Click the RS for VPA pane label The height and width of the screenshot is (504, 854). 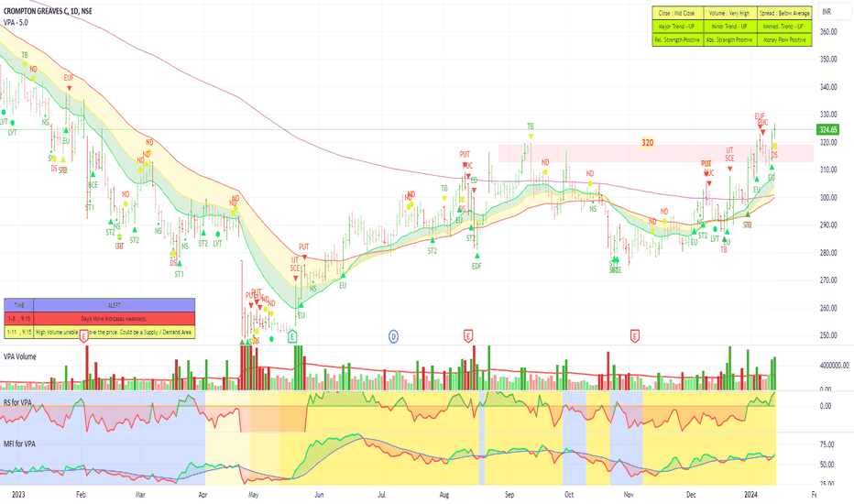[17, 402]
